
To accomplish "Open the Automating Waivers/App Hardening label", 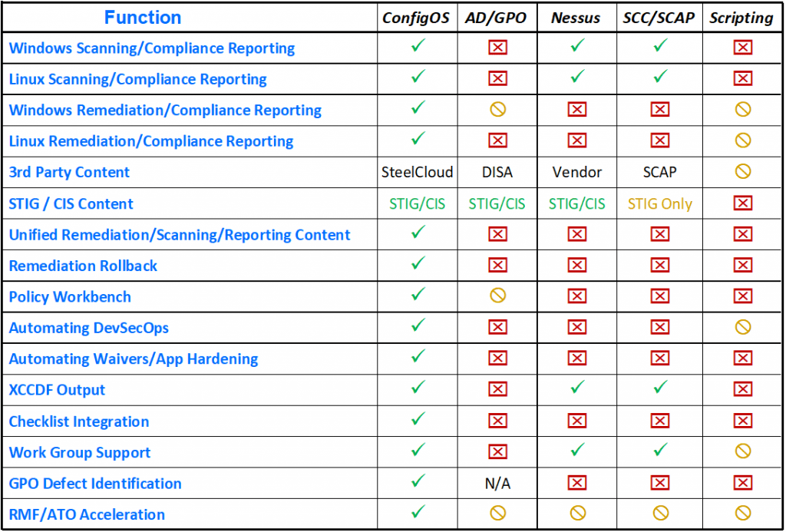I will coord(134,359).
